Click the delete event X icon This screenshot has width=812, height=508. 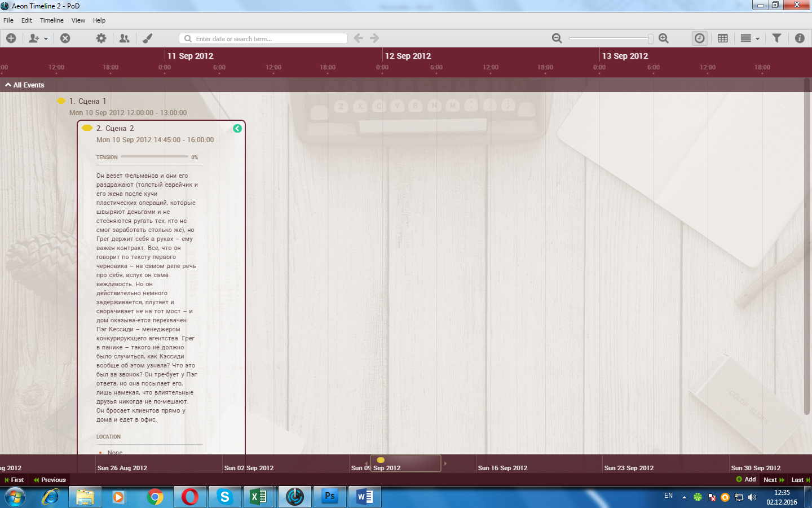(65, 38)
